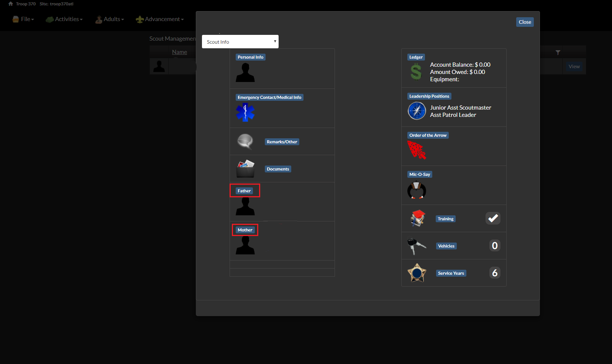This screenshot has height=364, width=612.
Task: Click the Mother label
Action: [245, 230]
